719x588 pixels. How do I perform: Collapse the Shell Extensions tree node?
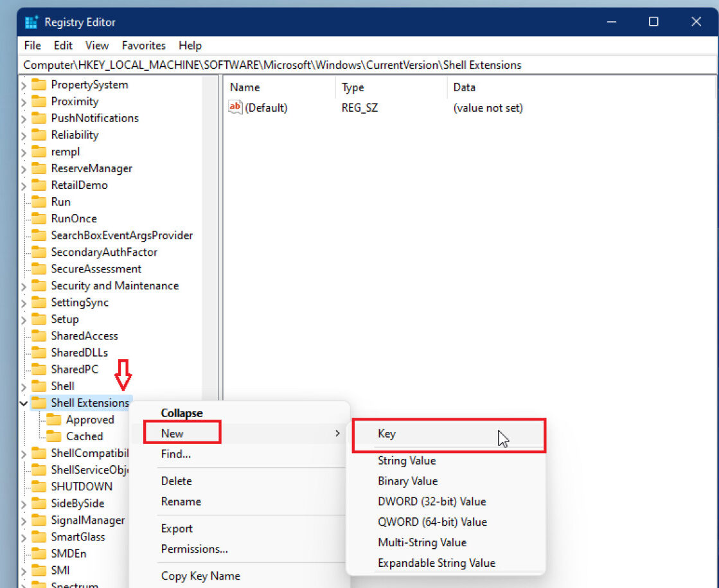click(24, 404)
